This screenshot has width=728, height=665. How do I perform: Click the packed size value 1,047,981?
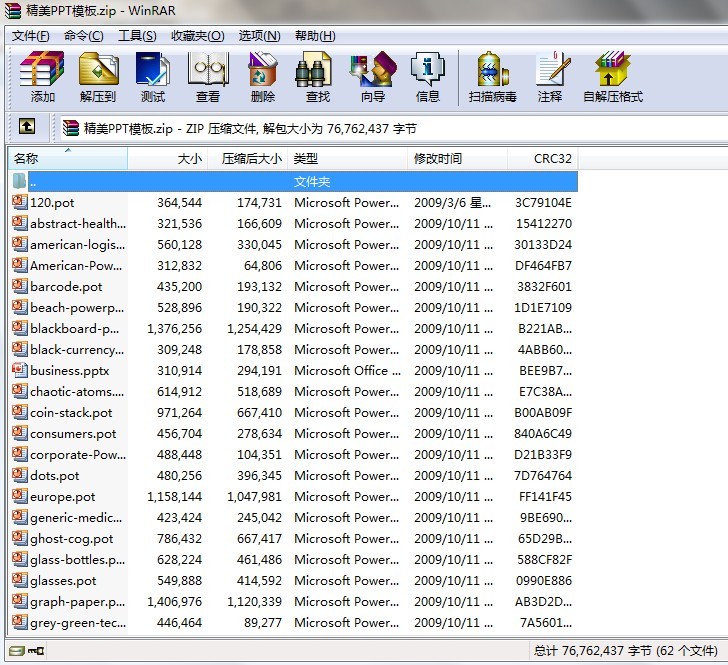254,496
